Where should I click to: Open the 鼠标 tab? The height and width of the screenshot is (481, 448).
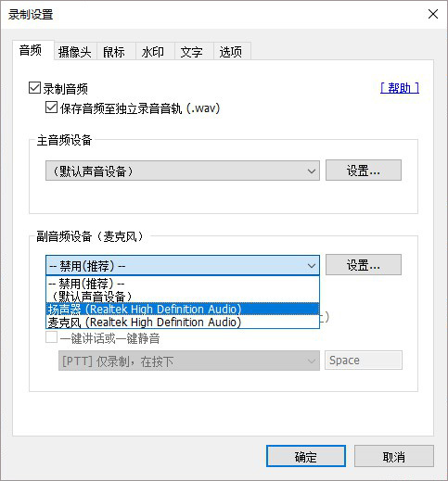pyautogui.click(x=114, y=52)
